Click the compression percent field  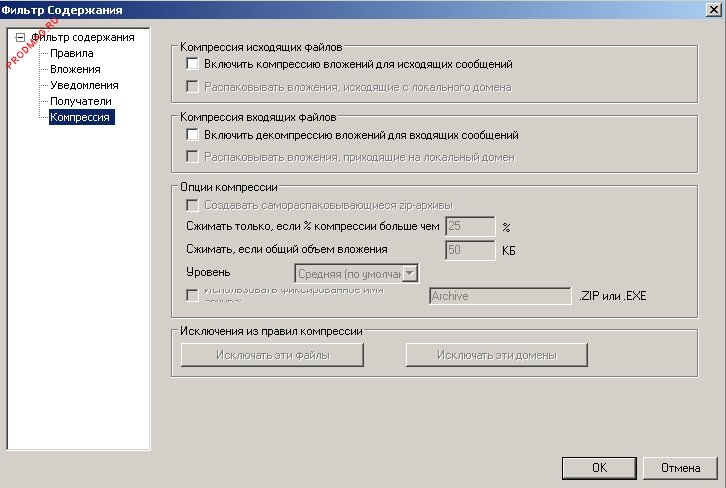tap(470, 227)
